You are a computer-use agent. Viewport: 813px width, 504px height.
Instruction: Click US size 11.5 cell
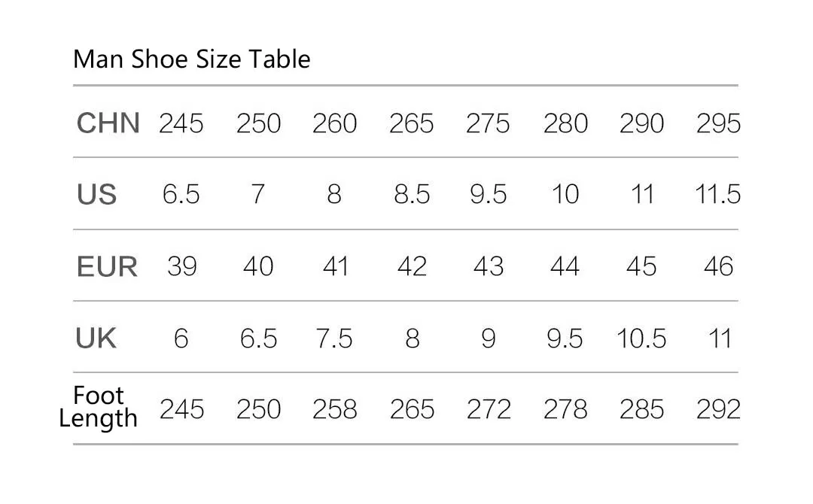click(x=718, y=195)
